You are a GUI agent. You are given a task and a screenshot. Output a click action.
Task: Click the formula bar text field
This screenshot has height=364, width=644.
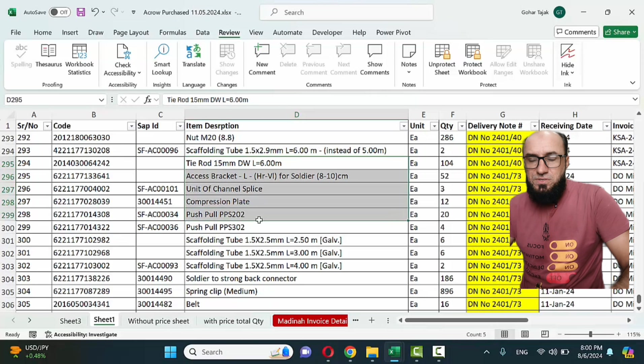[396, 100]
